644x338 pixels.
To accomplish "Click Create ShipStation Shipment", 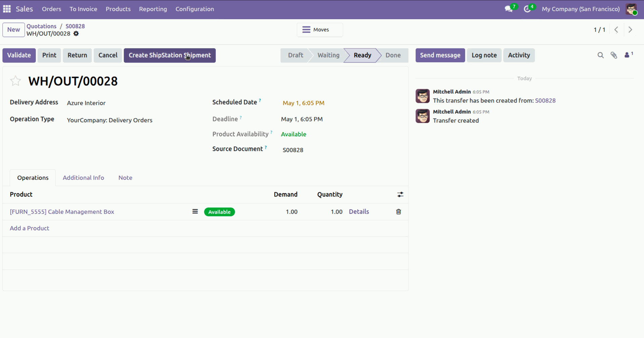I will coord(170,55).
